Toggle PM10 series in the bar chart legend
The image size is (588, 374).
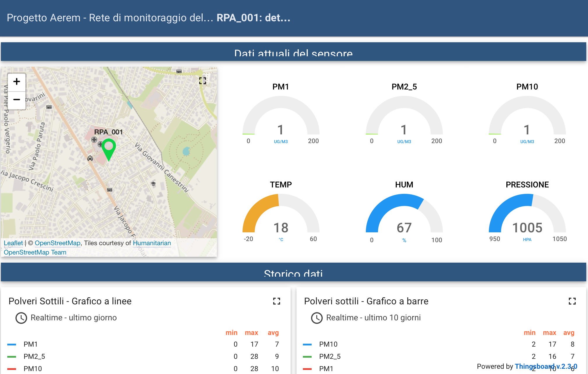[x=328, y=344]
